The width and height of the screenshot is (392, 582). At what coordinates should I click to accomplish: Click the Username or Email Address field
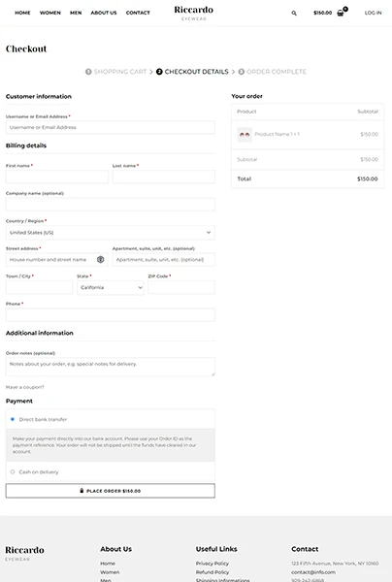coord(111,127)
